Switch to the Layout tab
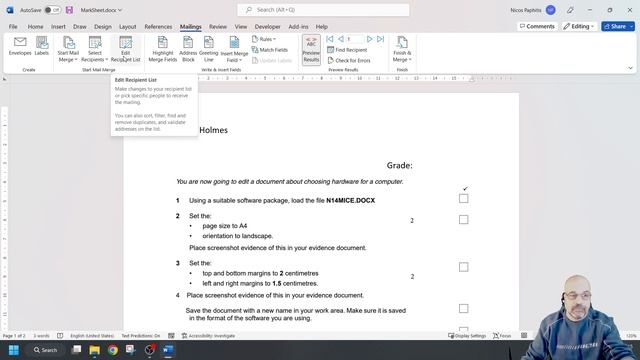The image size is (640, 360). (127, 27)
